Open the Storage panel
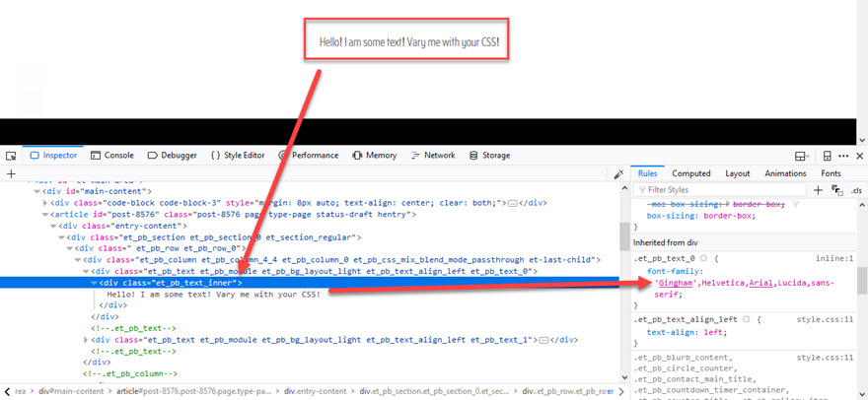Screen dimensions: 868x400 (x=489, y=156)
